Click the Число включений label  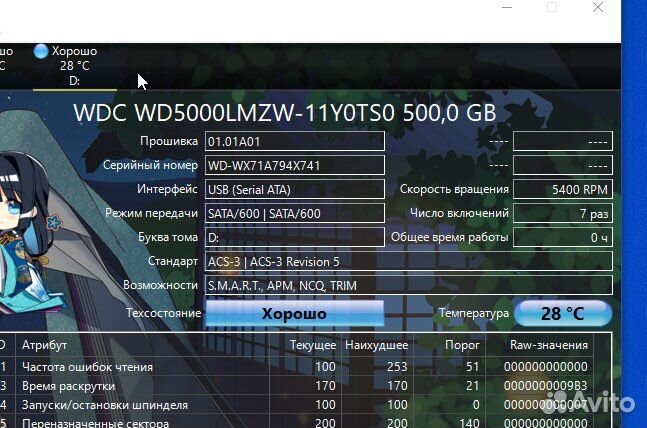[x=459, y=213]
